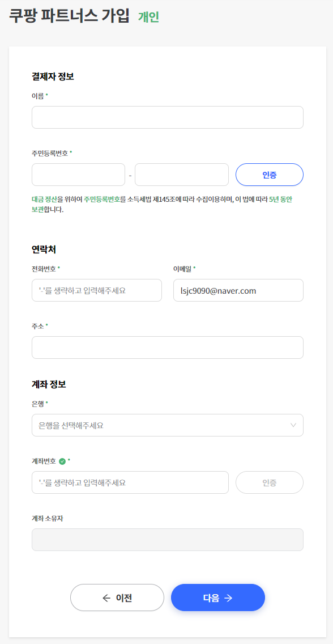This screenshot has width=333, height=644.
Task: Click the 이름 name input field
Action: pos(167,117)
